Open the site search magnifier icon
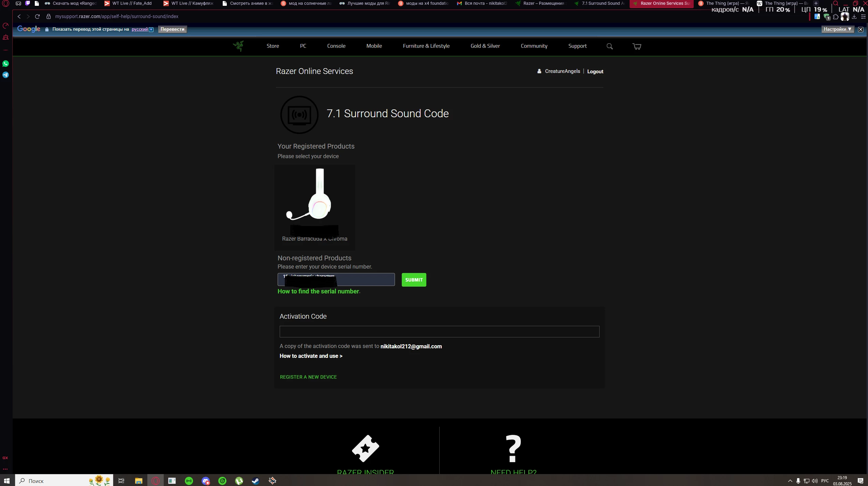 (x=609, y=46)
